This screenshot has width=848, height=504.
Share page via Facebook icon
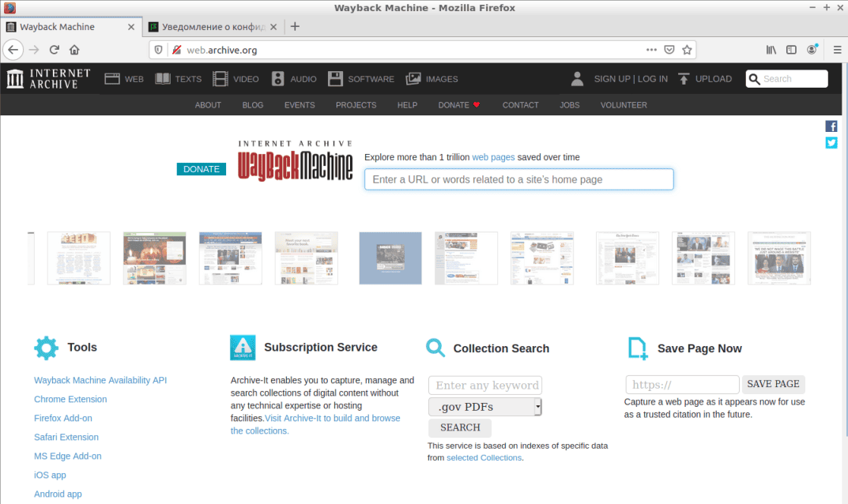(x=831, y=126)
